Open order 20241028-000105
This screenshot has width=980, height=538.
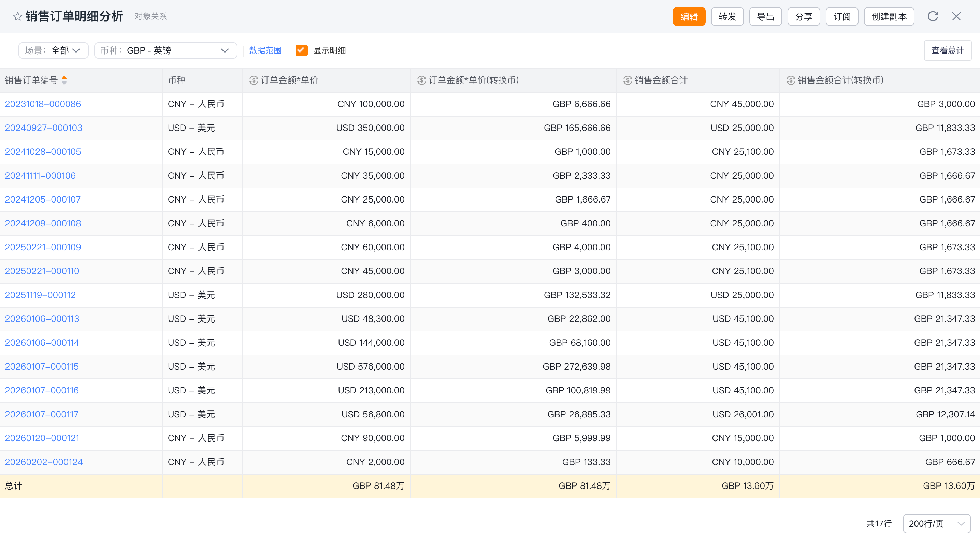[x=43, y=152]
